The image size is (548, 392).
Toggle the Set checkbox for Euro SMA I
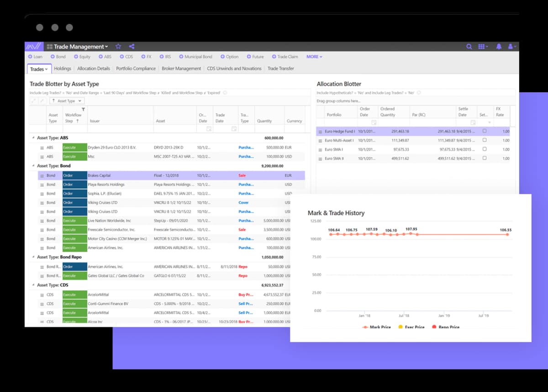pos(485,149)
